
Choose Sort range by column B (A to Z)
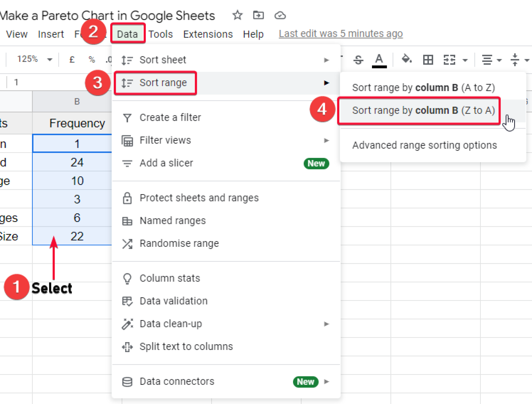433,88
